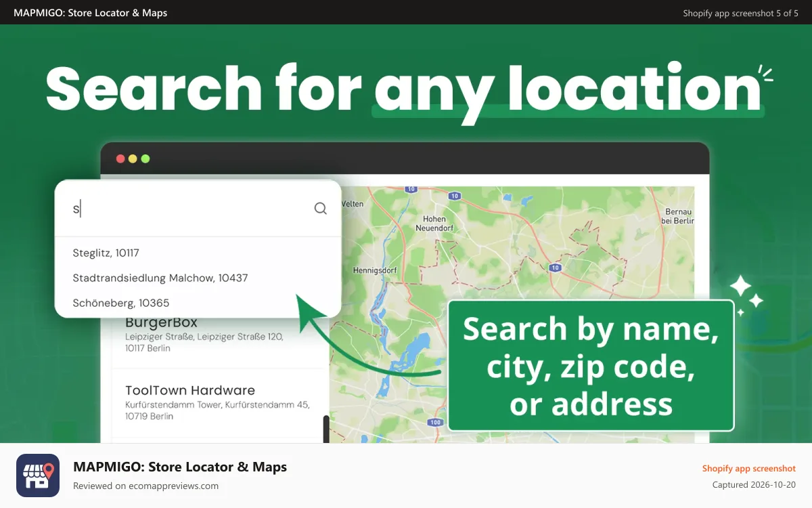Click the red close dot in the browser window

(120, 159)
